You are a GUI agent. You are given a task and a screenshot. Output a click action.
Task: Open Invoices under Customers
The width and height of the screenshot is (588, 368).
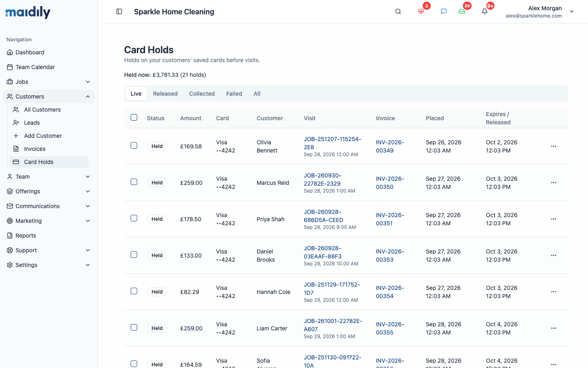49,149
